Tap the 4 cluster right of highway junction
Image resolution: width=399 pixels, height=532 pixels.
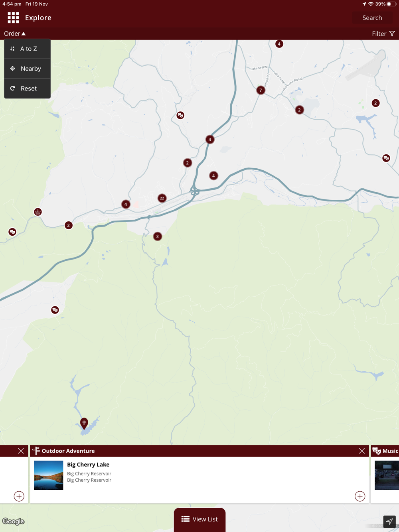pyautogui.click(x=213, y=175)
